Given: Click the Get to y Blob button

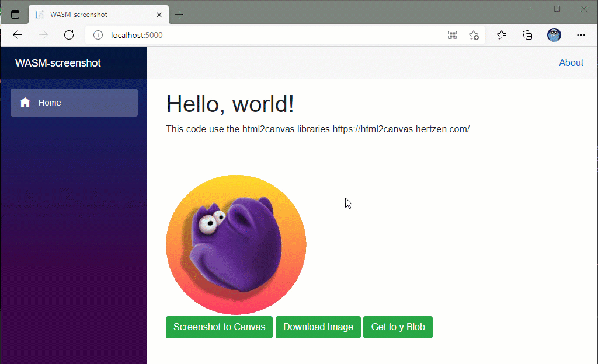Looking at the screenshot, I should pyautogui.click(x=398, y=327).
